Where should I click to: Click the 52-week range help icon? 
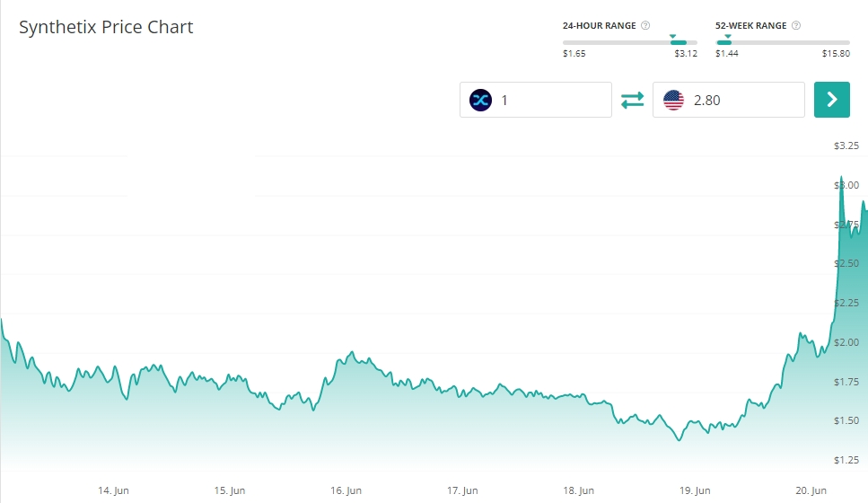(x=797, y=25)
